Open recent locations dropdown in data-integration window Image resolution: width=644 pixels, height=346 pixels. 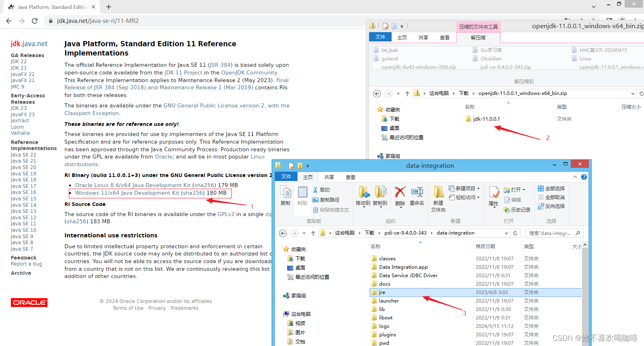click(304, 233)
